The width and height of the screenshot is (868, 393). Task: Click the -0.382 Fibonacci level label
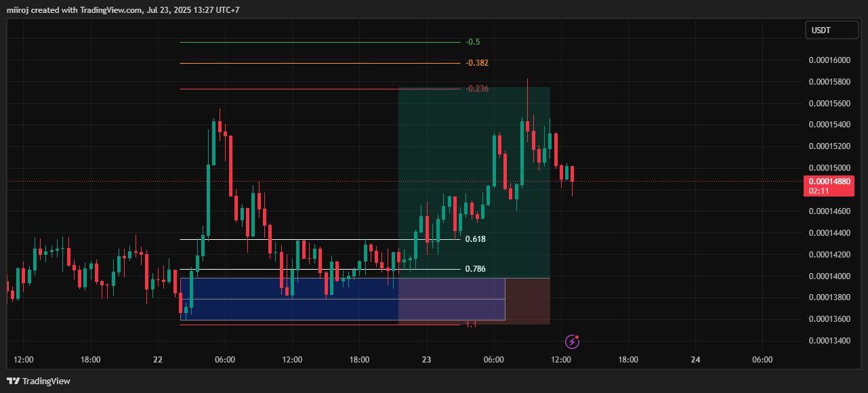(x=477, y=63)
